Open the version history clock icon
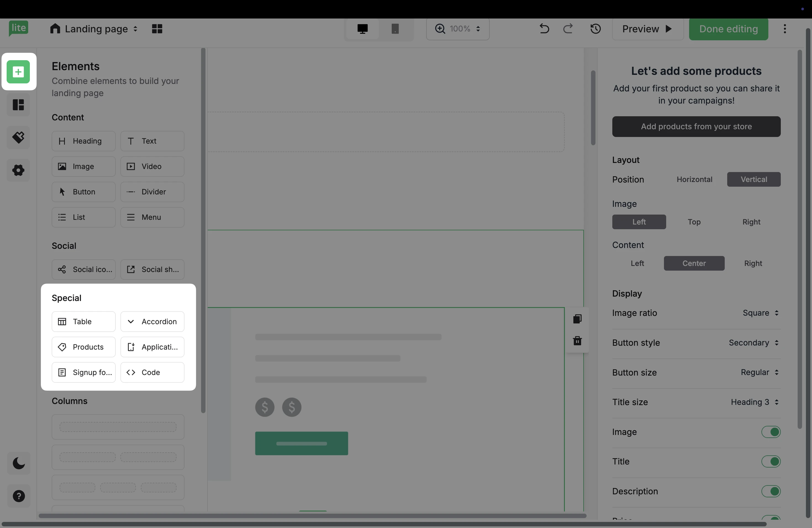Viewport: 812px width, 528px height. pos(595,29)
